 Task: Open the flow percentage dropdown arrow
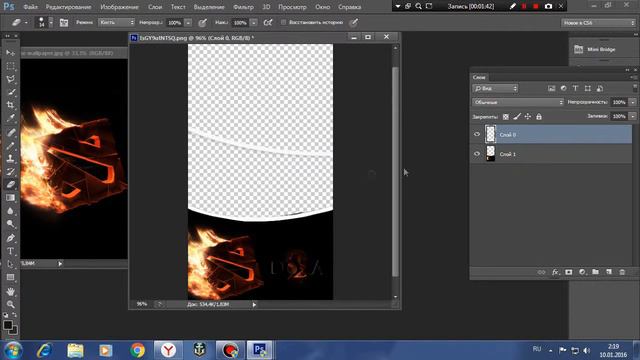click(253, 23)
